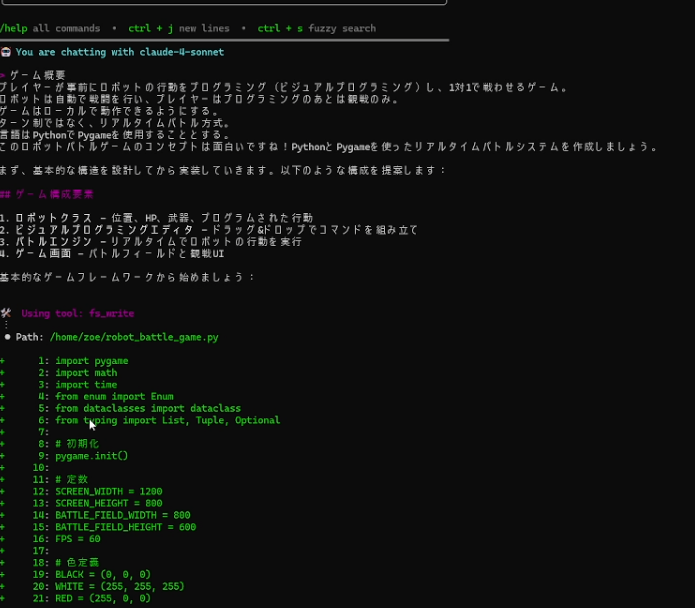
Task: Click the '## ゲーム構成要素' heading
Action: pyautogui.click(x=47, y=194)
